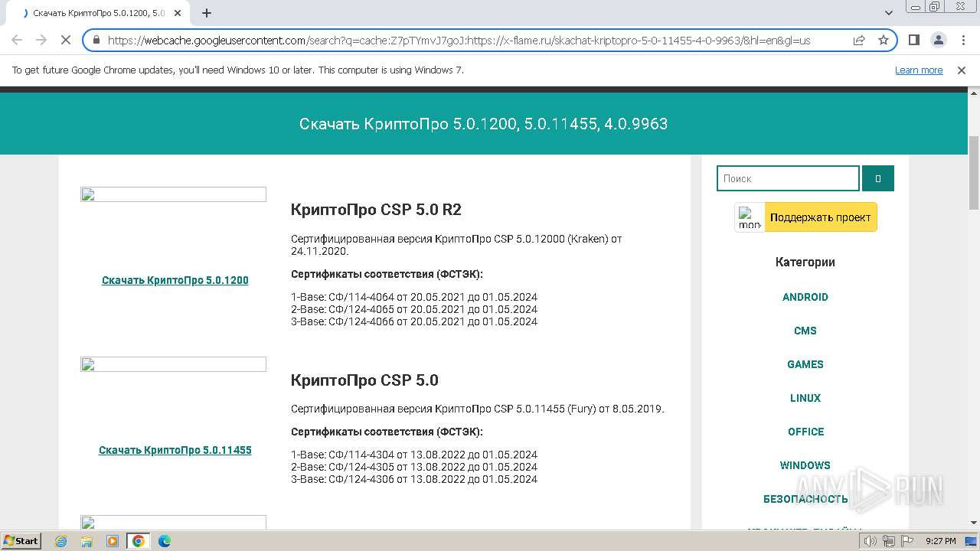Dismiss the Chrome update notification bar
This screenshot has width=980, height=551.
[x=962, y=70]
